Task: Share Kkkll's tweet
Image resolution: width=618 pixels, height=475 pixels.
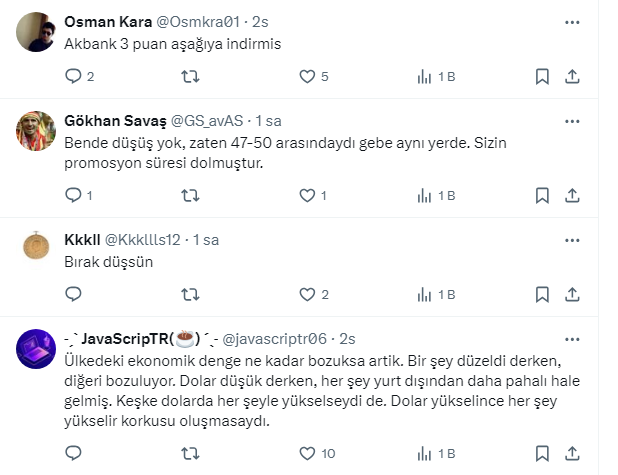Action: click(572, 294)
